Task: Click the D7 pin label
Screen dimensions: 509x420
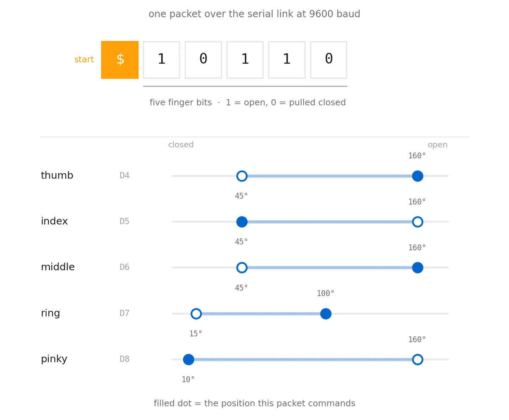Action: tap(124, 314)
